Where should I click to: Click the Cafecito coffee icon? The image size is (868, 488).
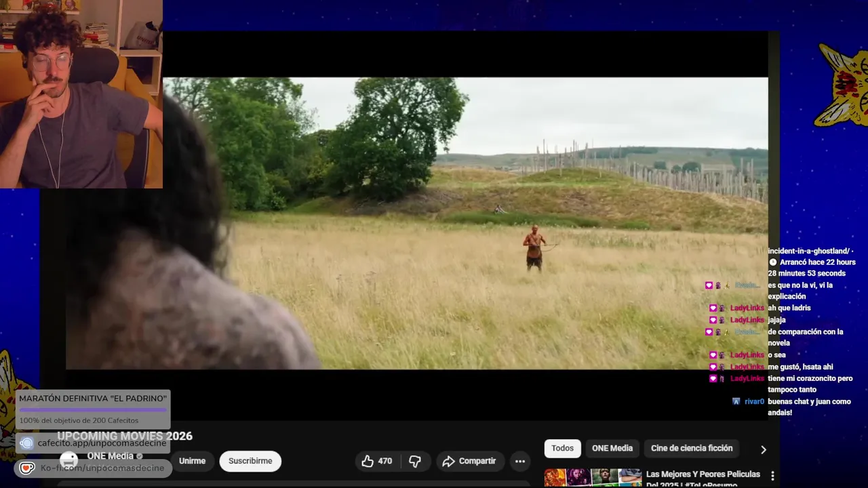point(26,443)
